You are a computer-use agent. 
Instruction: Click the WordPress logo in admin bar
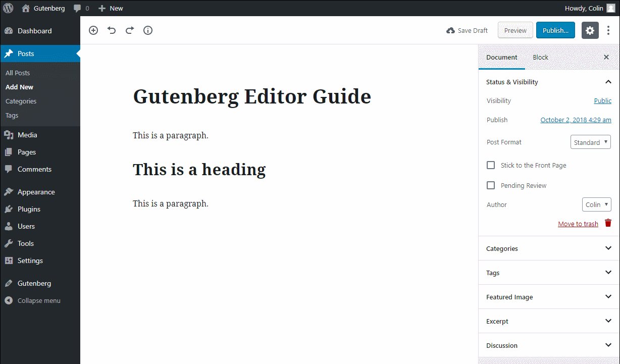point(8,8)
